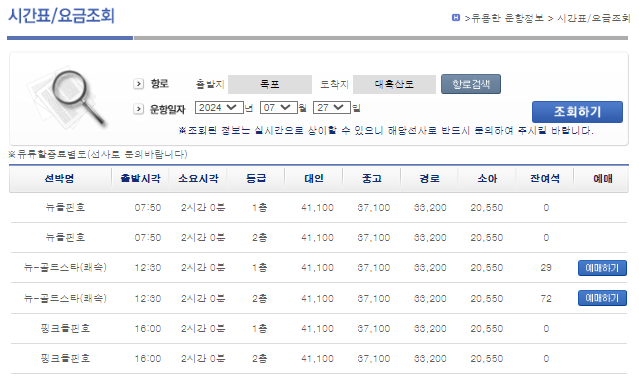Click 16:00 departure in 핑크돌핀호 1층 row

pos(148,329)
